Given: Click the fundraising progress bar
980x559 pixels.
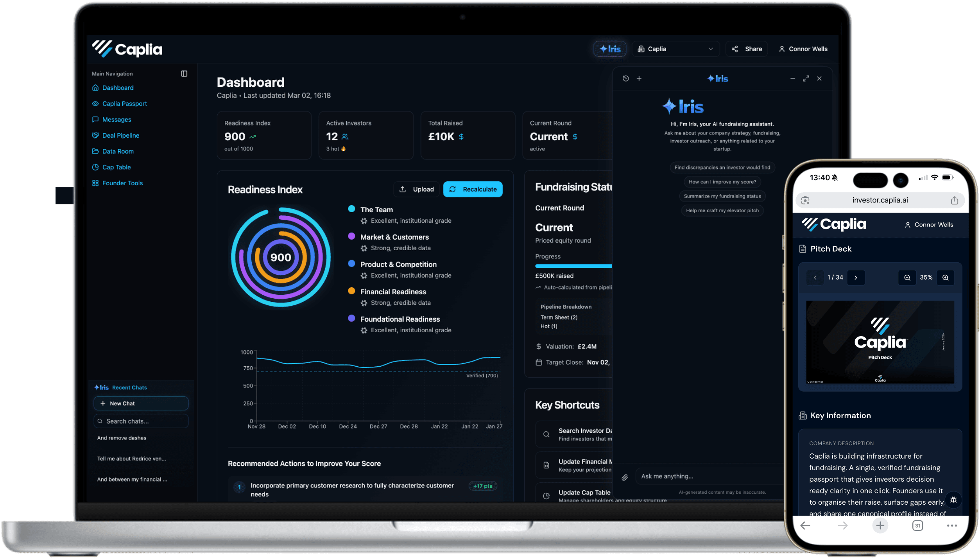Looking at the screenshot, I should tap(573, 266).
